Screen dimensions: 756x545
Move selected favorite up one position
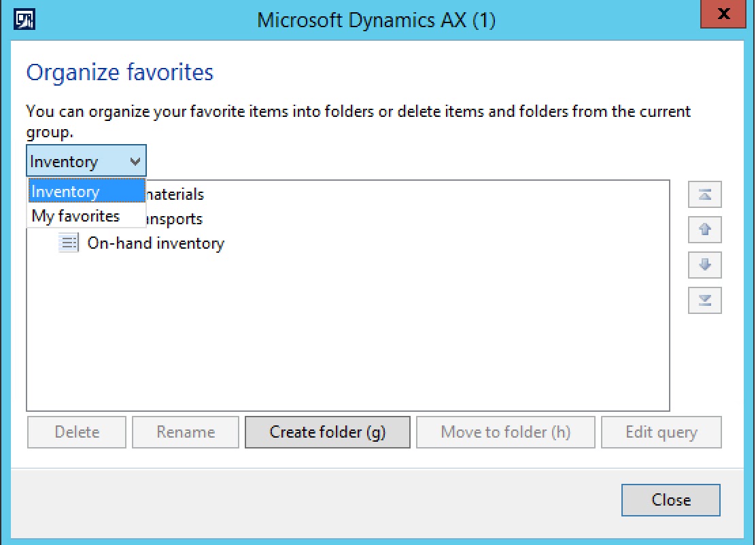(x=704, y=230)
